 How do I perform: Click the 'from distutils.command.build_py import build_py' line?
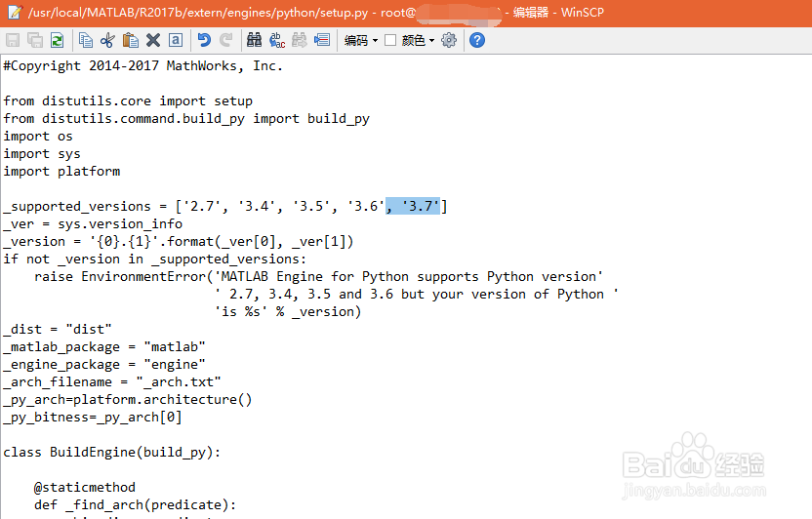pos(186,118)
